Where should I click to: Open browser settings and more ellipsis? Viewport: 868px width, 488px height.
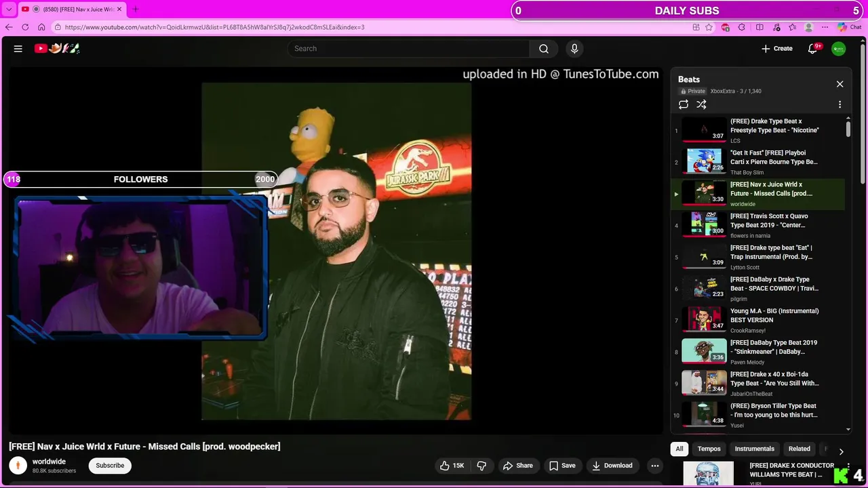825,27
